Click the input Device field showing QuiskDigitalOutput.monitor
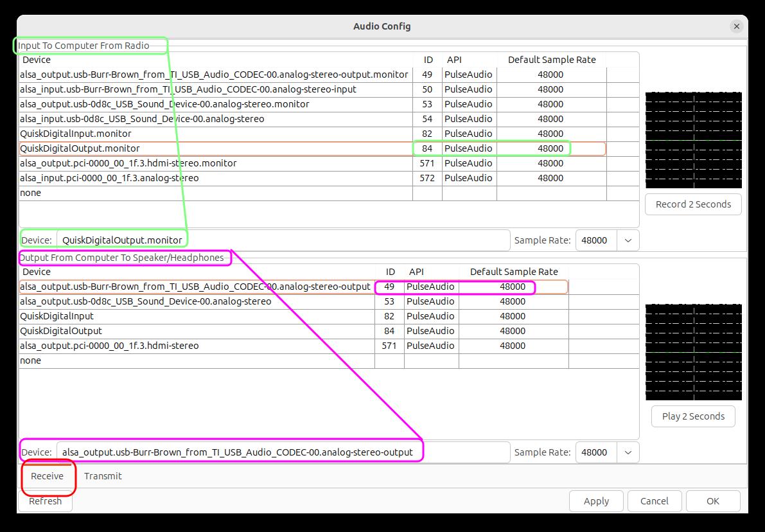This screenshot has width=765, height=532. pos(283,240)
